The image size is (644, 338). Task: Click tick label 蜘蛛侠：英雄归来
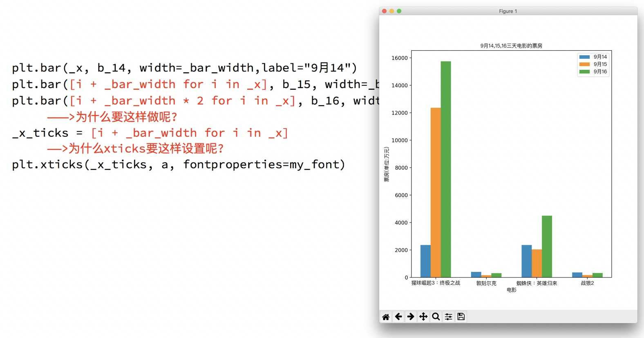[x=537, y=283]
